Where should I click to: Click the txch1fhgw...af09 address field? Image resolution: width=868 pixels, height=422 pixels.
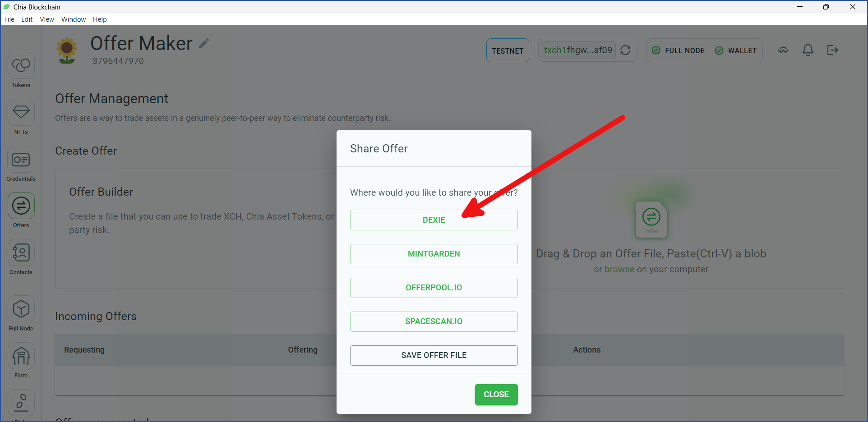[x=578, y=50]
